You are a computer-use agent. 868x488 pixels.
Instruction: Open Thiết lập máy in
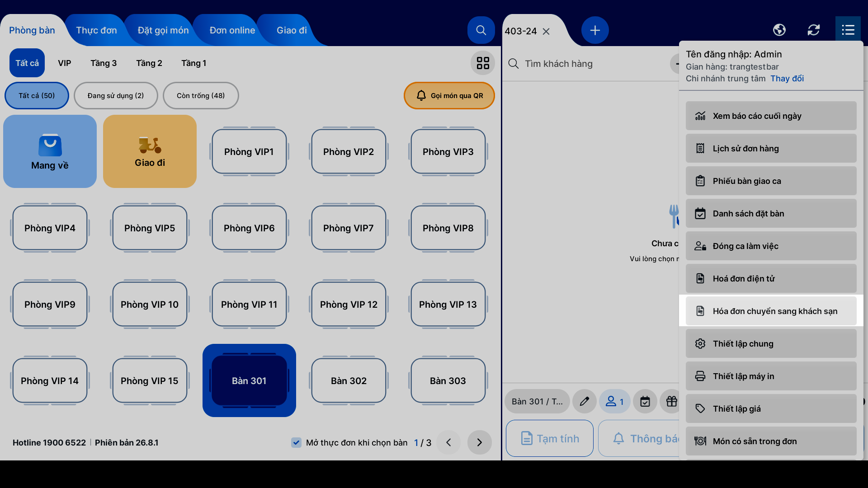(771, 376)
